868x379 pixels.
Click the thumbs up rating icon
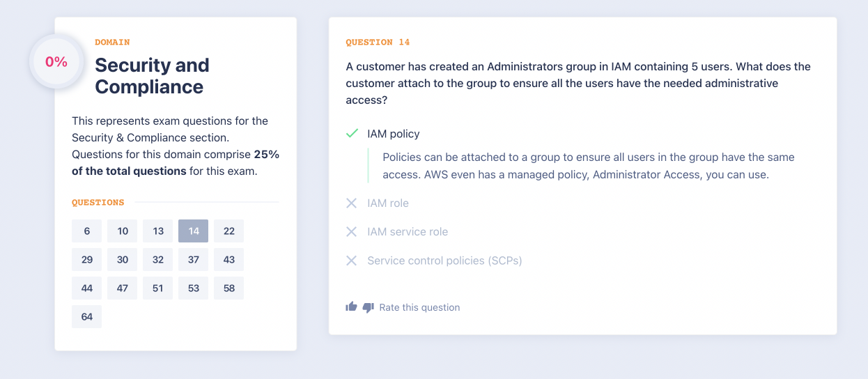click(x=351, y=307)
